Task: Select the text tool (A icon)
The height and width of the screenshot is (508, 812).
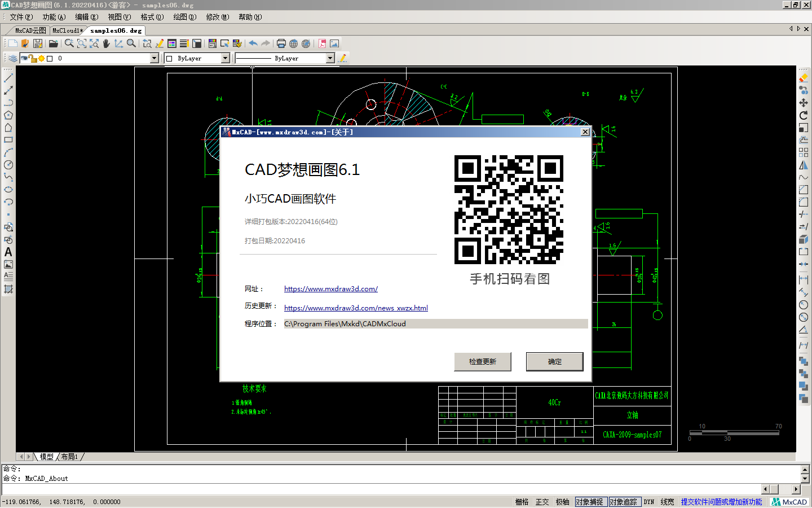Action: (8, 252)
